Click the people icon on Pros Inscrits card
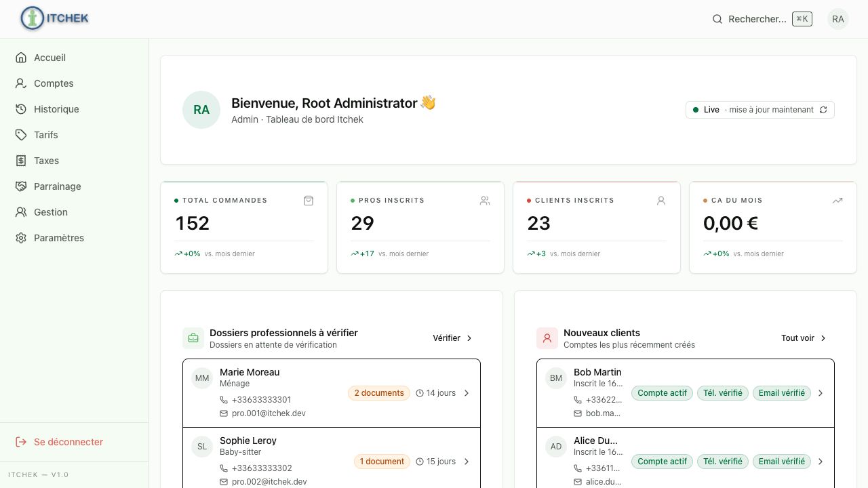 (485, 201)
